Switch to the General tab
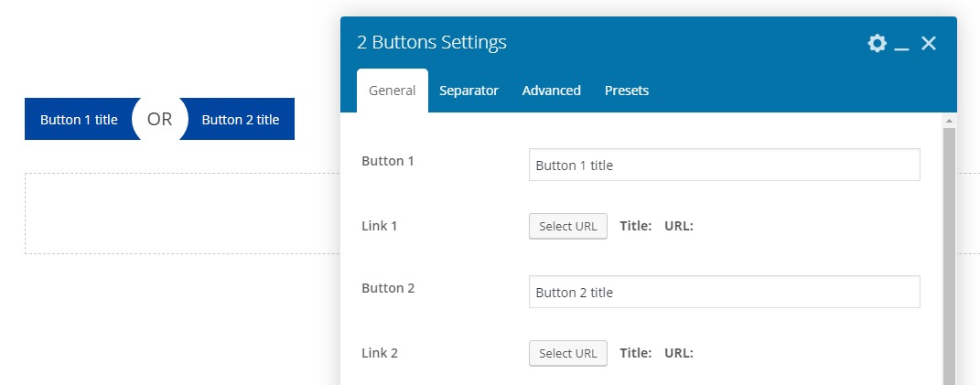Viewport: 980px width, 385px height. tap(392, 91)
